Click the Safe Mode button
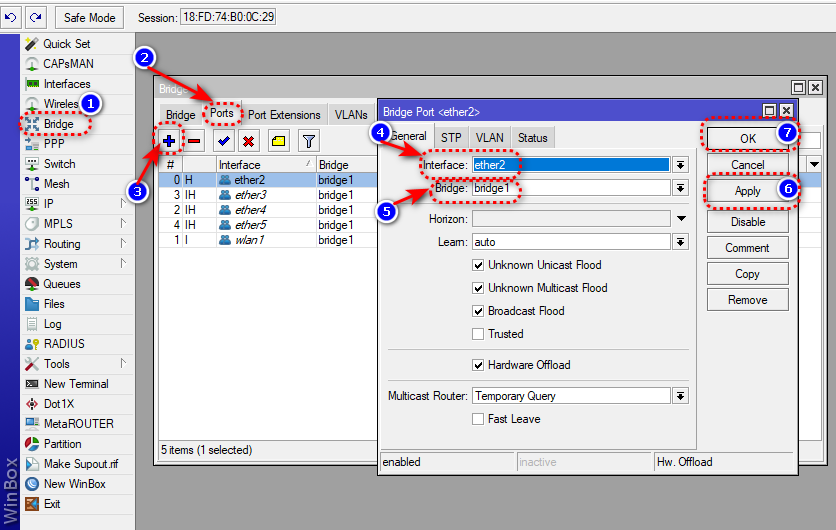This screenshot has height=530, width=836. [x=90, y=17]
